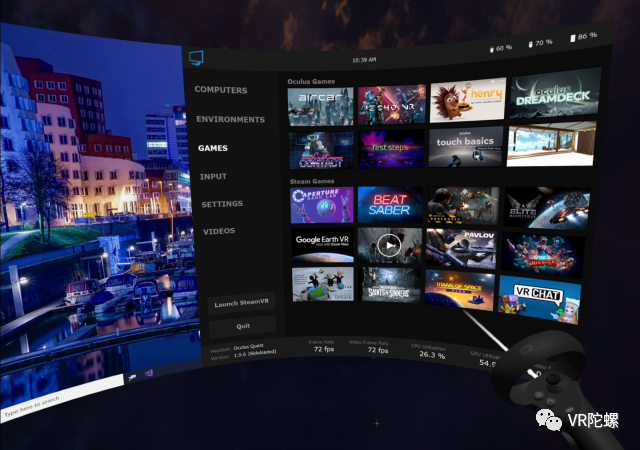Open the Touch Basics tile
Screen dimensions: 640x450
(466, 146)
